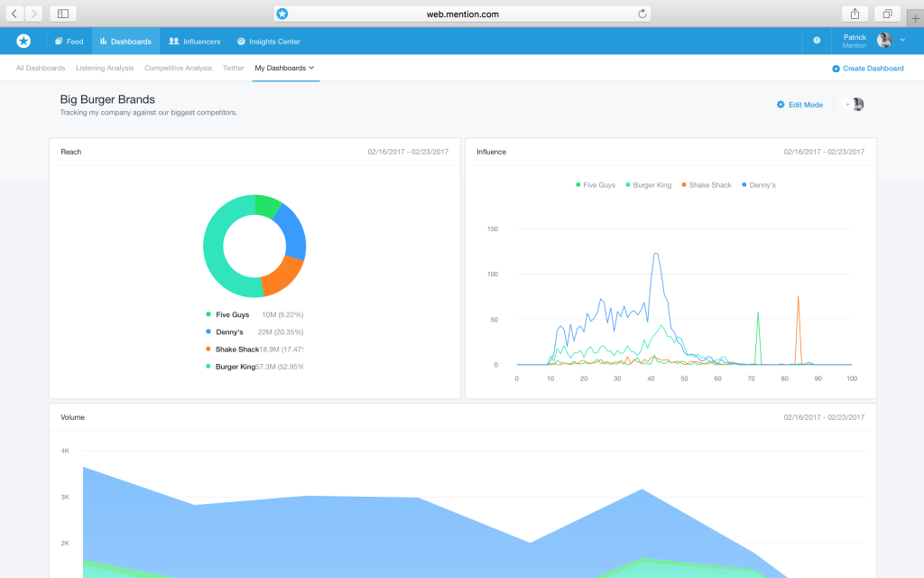Viewport: 924px width, 578px height.
Task: Click the Big Burger Brands title
Action: pos(107,99)
